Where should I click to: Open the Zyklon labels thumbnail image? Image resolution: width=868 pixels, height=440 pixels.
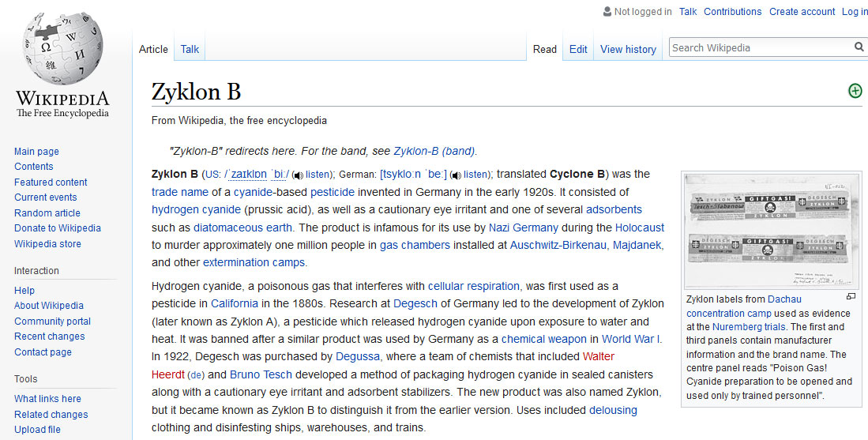771,231
